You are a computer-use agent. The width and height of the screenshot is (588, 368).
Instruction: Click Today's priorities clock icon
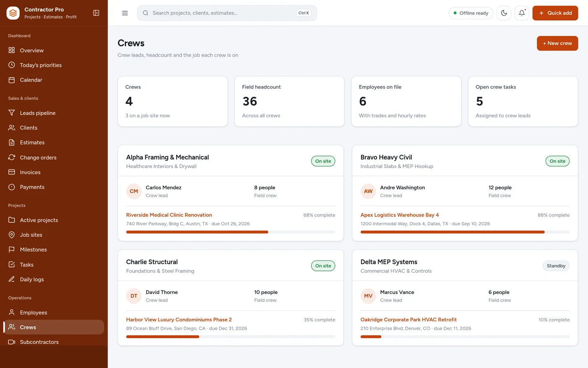(12, 65)
